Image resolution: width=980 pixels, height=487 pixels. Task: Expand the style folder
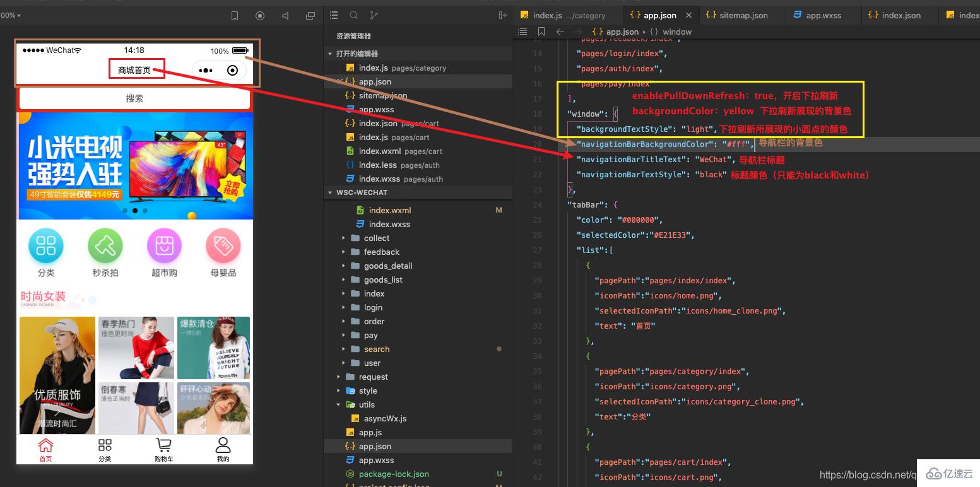pyautogui.click(x=338, y=390)
